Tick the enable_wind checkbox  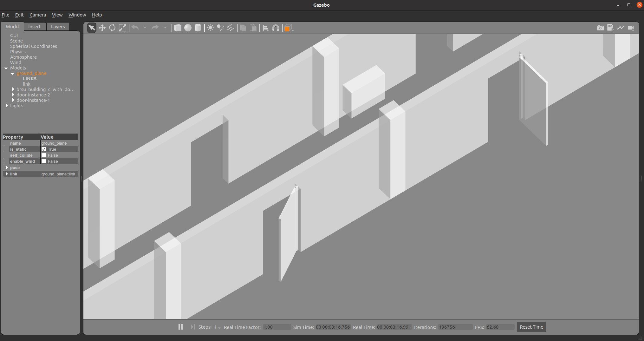[x=44, y=161]
